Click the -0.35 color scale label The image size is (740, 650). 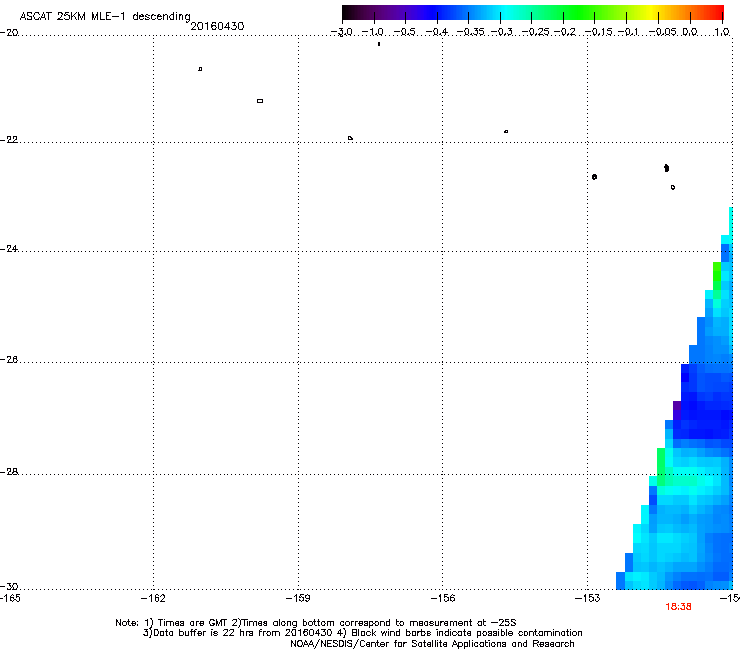point(470,32)
